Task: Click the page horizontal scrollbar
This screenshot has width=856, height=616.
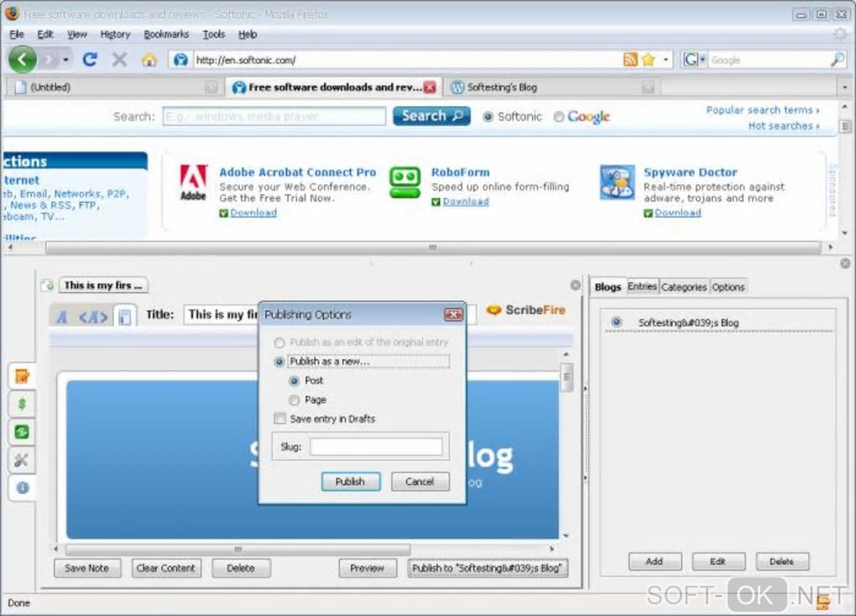Action: [432, 248]
